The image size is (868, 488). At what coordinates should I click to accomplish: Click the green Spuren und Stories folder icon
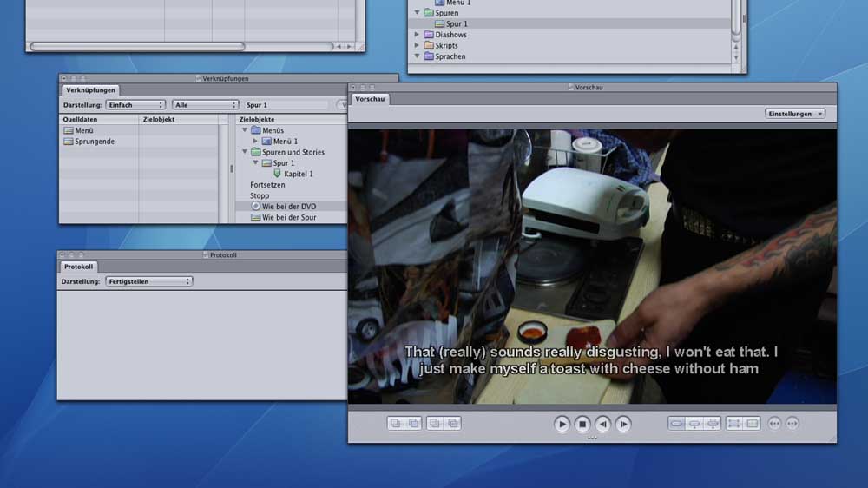pyautogui.click(x=256, y=152)
